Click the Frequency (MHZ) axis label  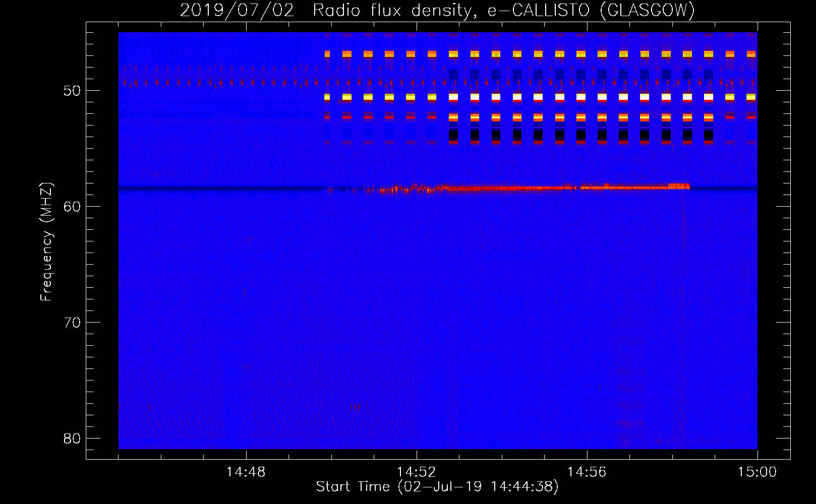click(x=46, y=242)
